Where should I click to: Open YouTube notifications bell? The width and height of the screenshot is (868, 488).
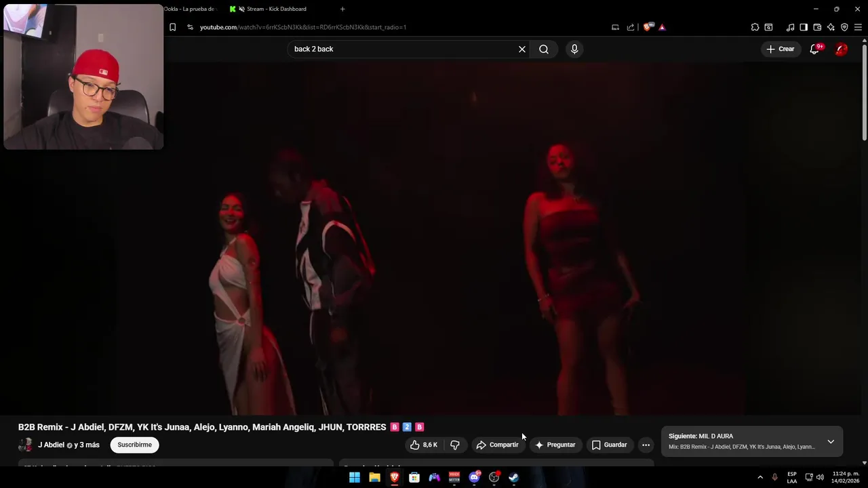coord(815,49)
